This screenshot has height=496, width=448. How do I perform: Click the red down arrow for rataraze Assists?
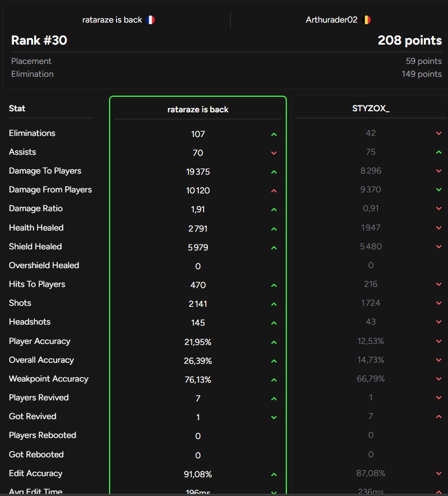click(x=274, y=153)
